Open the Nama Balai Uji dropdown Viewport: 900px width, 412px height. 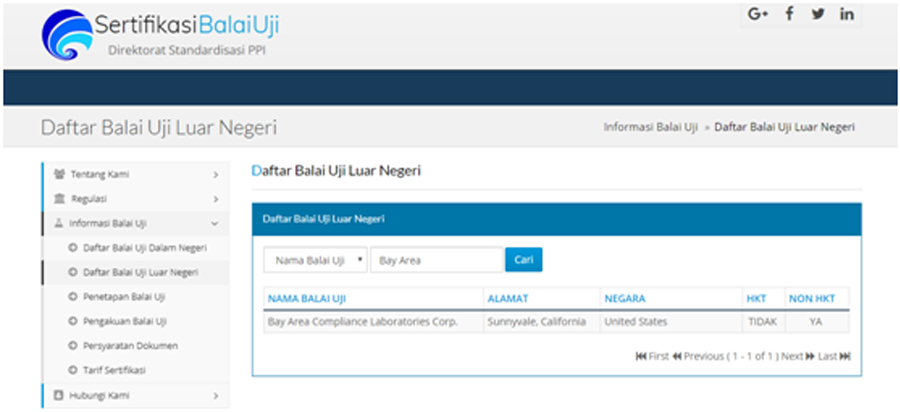[x=315, y=260]
